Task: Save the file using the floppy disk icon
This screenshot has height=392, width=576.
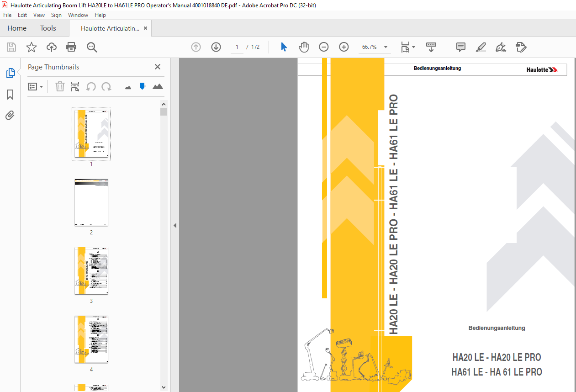Action: [11, 47]
